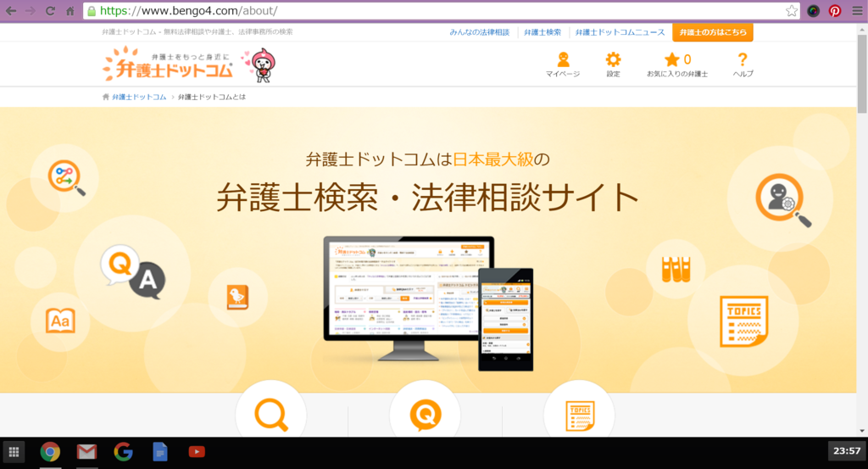This screenshot has width=868, height=469.
Task: Click the orange bird book icon
Action: [237, 297]
